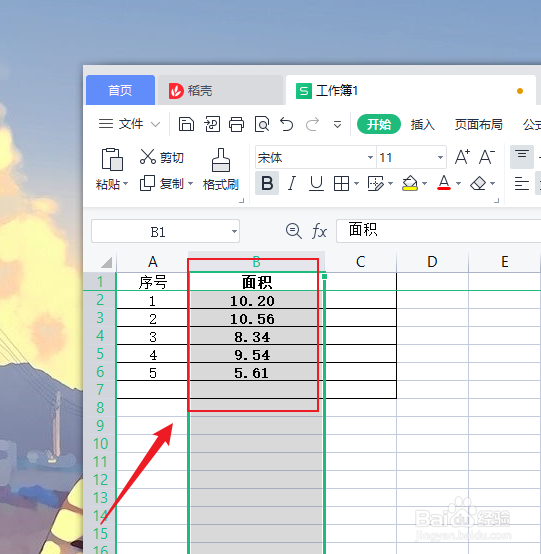Open the 复制 dropdown arrow

(x=190, y=184)
